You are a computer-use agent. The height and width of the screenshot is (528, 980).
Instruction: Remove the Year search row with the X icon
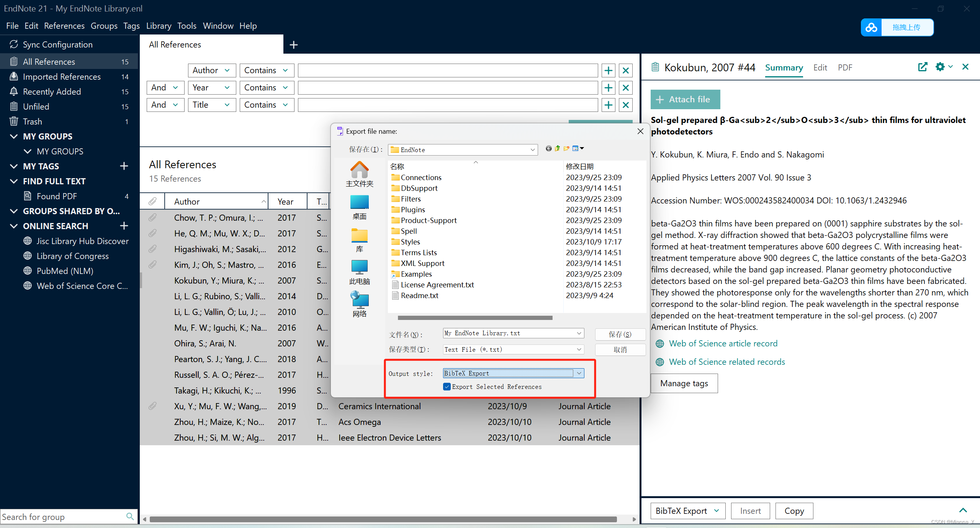pyautogui.click(x=625, y=87)
